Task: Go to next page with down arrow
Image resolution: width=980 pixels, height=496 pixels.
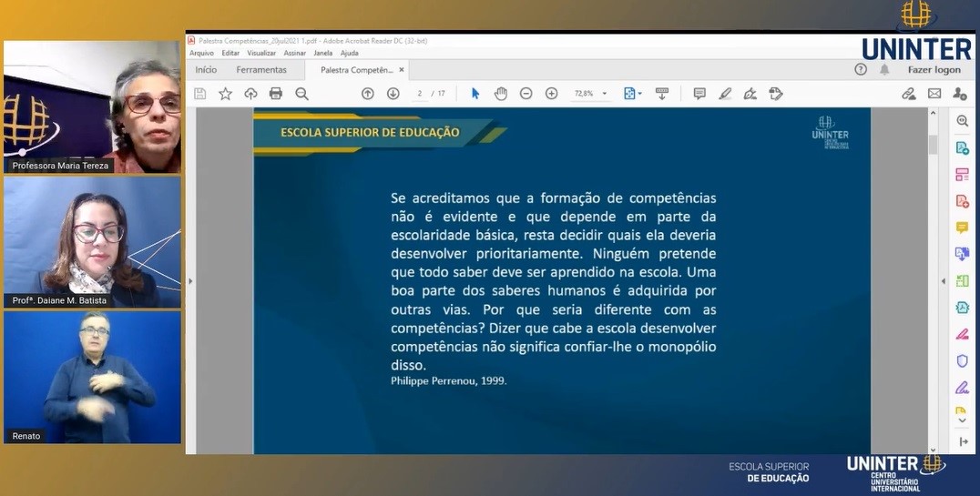Action: click(393, 94)
